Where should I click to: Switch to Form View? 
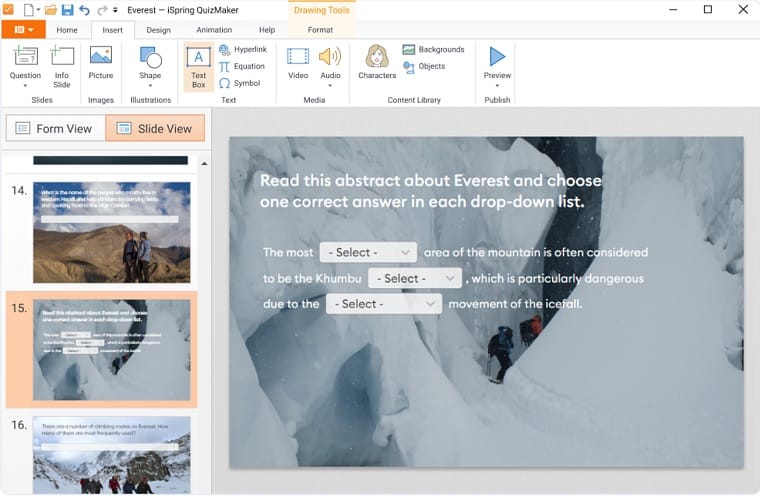coord(55,128)
